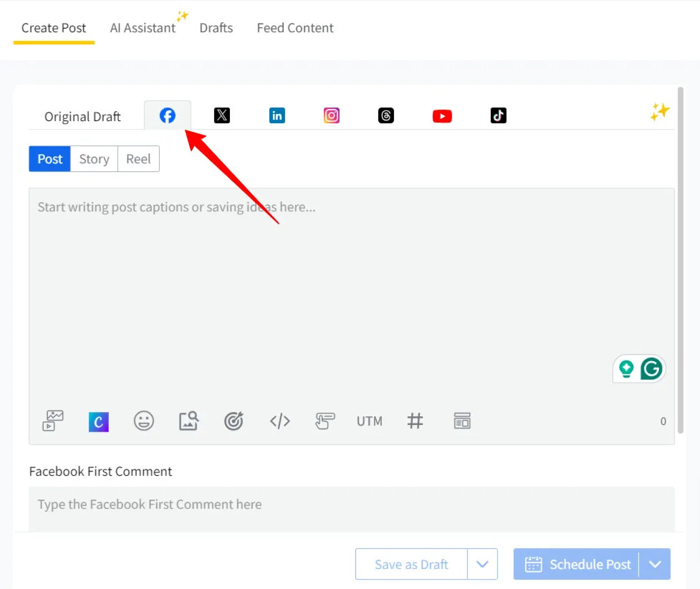The height and width of the screenshot is (589, 700).
Task: Expand the Save as Draft dropdown arrow
Action: tap(482, 564)
